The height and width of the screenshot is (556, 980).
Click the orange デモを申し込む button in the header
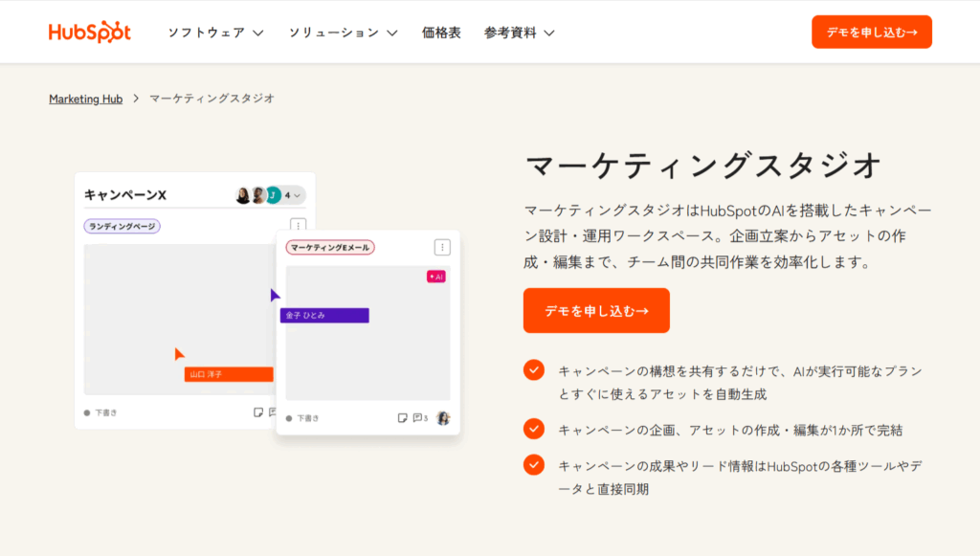(x=871, y=31)
